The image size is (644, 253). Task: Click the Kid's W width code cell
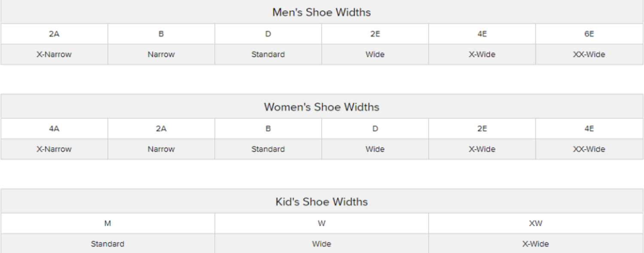pos(322,223)
